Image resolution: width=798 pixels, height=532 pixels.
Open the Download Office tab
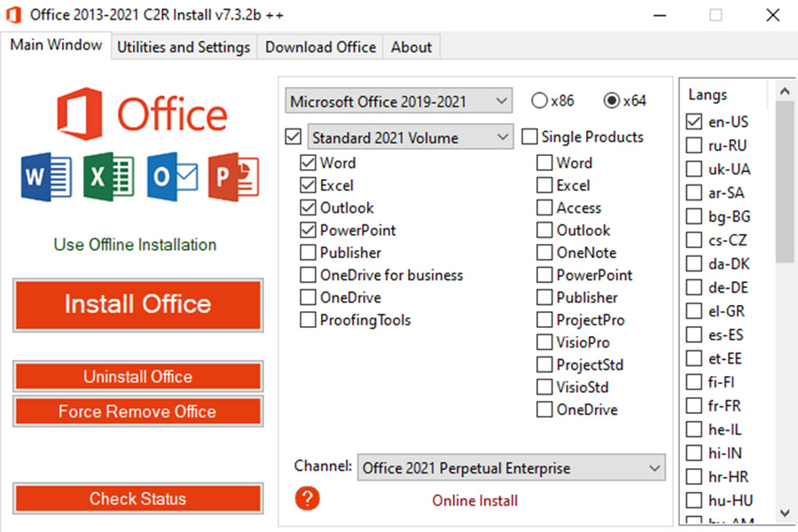321,47
